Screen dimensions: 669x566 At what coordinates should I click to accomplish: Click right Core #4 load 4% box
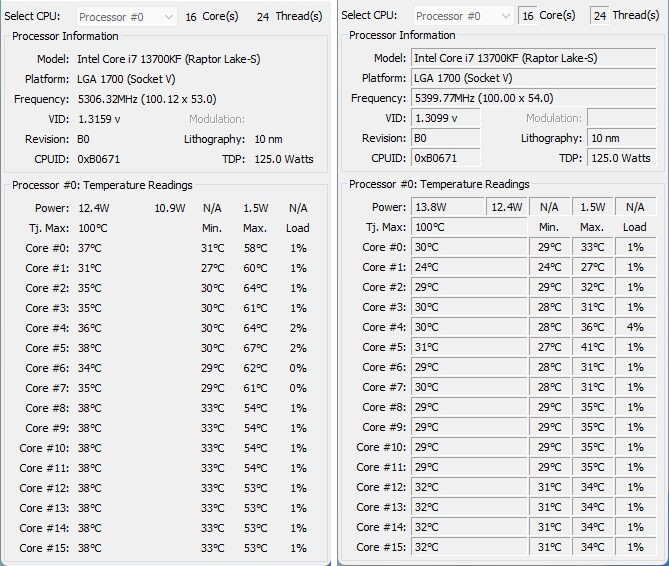635,327
